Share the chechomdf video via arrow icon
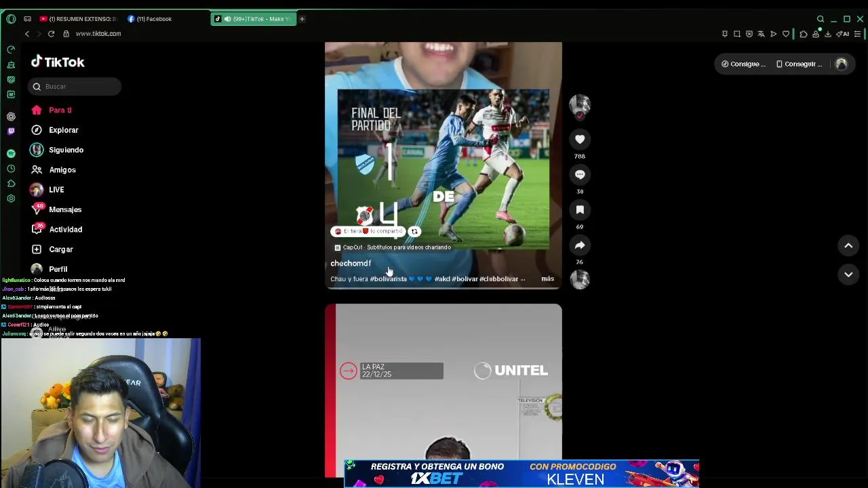868x488 pixels. click(580, 245)
